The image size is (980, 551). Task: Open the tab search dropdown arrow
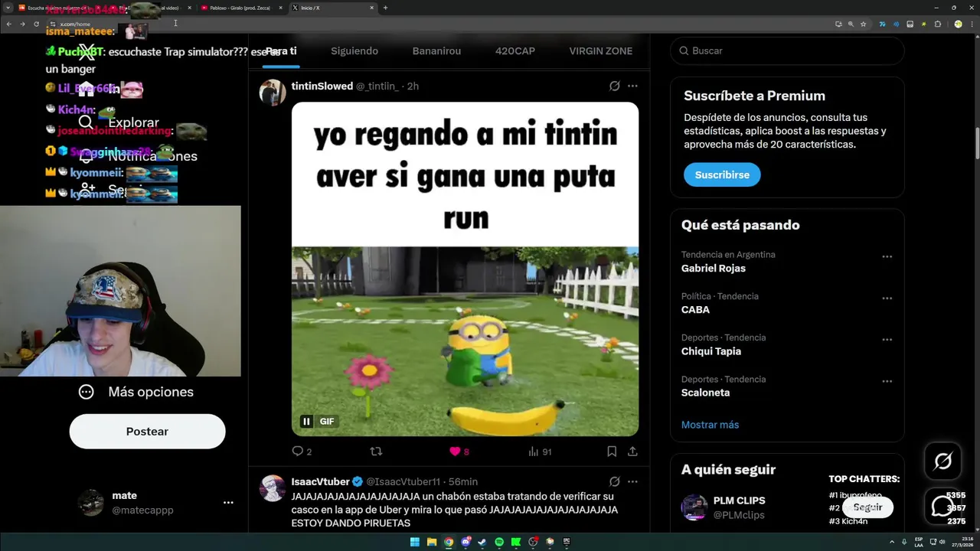click(8, 8)
